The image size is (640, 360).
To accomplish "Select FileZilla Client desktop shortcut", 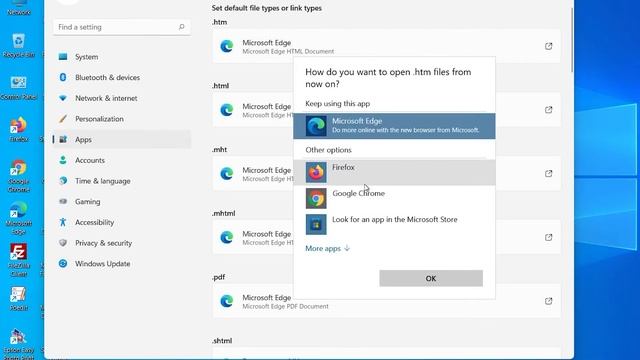I will [18, 261].
